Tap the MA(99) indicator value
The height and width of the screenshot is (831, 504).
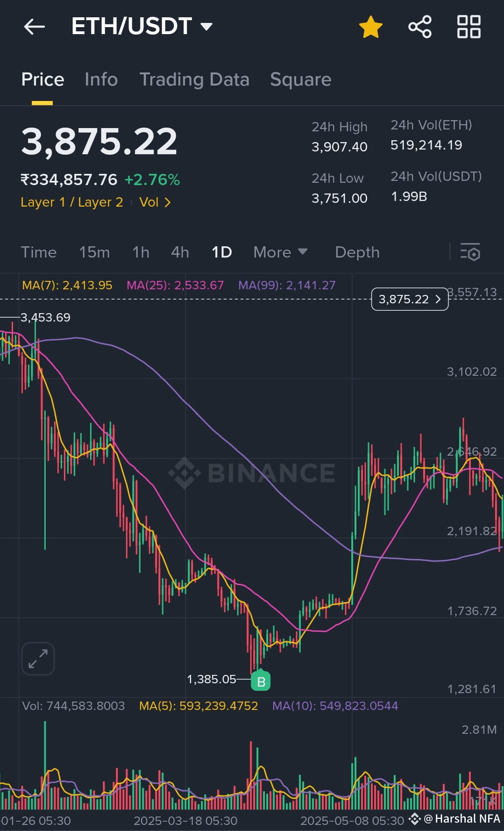click(x=287, y=285)
